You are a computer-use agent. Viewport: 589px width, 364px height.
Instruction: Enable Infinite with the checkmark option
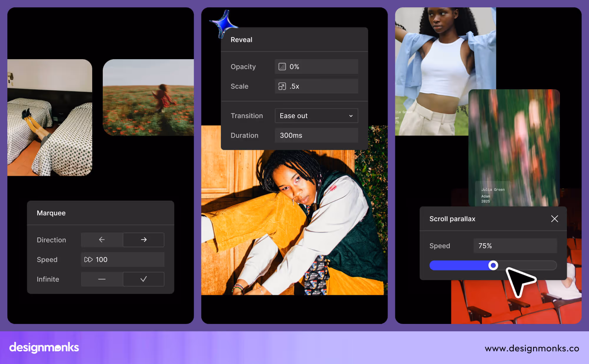(143, 279)
